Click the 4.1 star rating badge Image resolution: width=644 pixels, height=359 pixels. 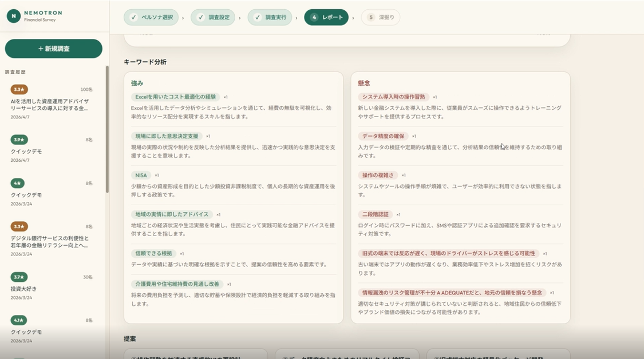[x=19, y=320]
